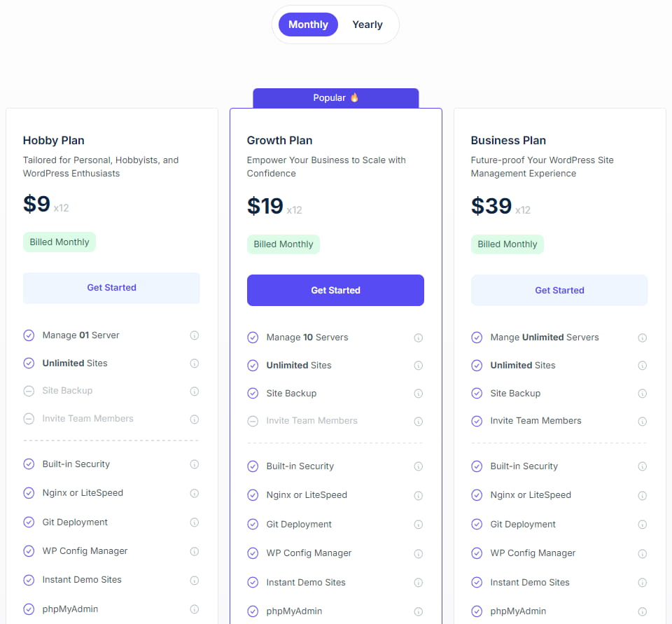
Task: Click info icon beside Business Instant Demo Sites
Action: point(643,583)
